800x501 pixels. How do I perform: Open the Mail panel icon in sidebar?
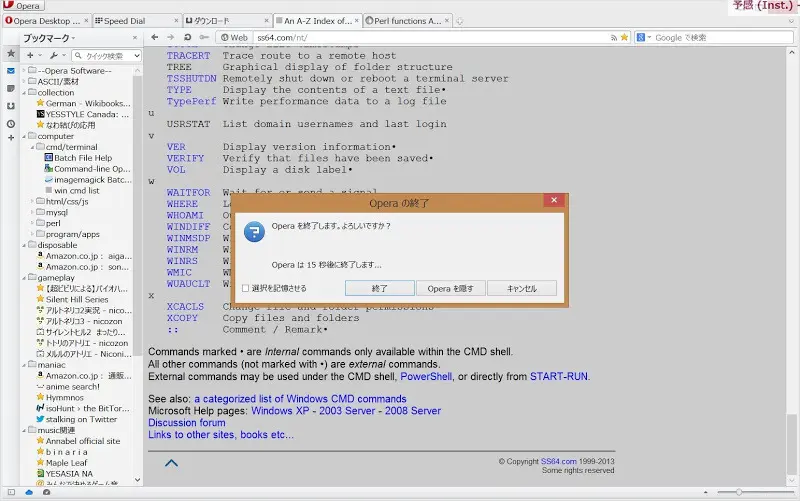coord(11,71)
